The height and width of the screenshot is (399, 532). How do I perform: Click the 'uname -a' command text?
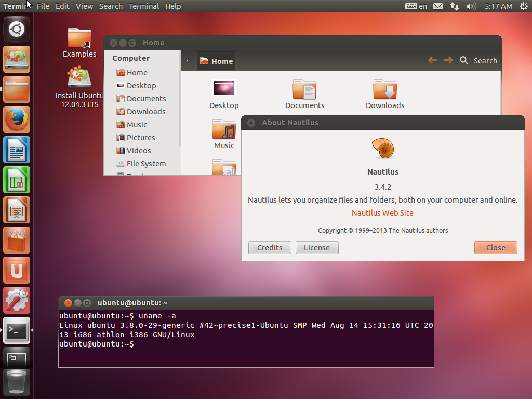157,316
